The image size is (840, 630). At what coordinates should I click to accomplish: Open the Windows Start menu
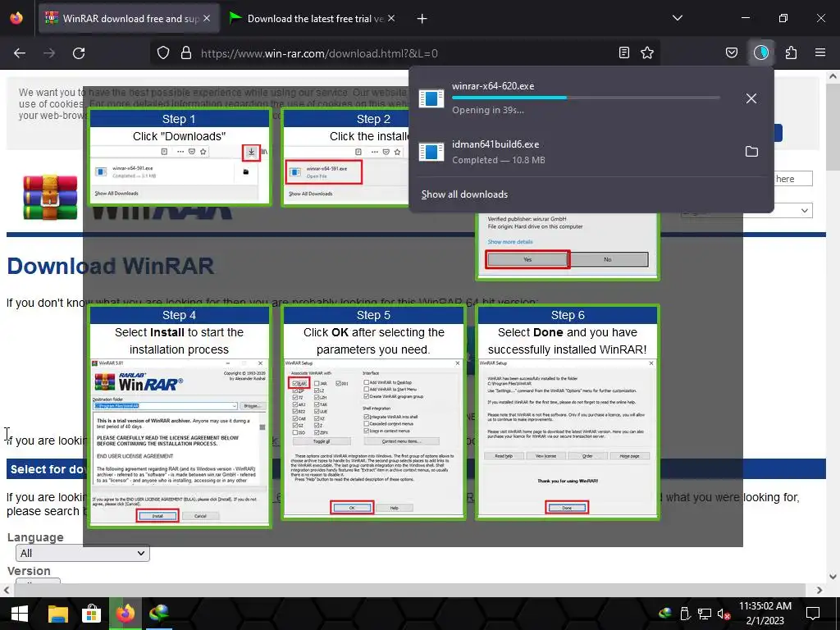(x=20, y=614)
